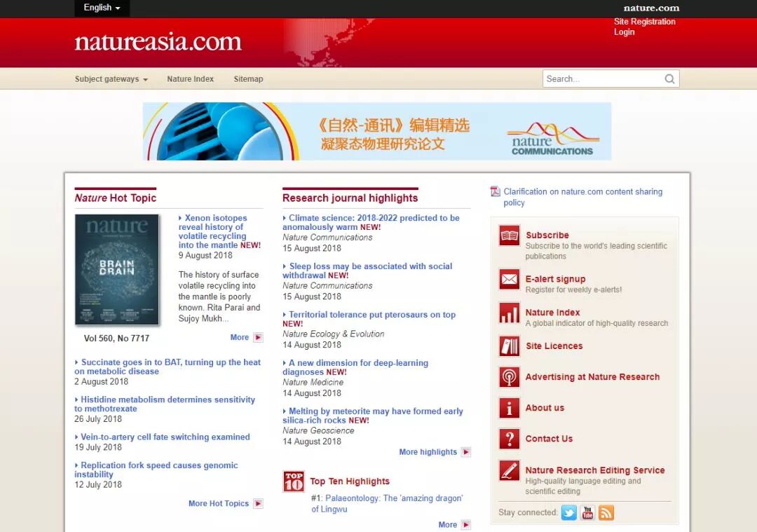Viewport: 757px width, 532px height.
Task: Click the Site Licences books icon
Action: [510, 346]
